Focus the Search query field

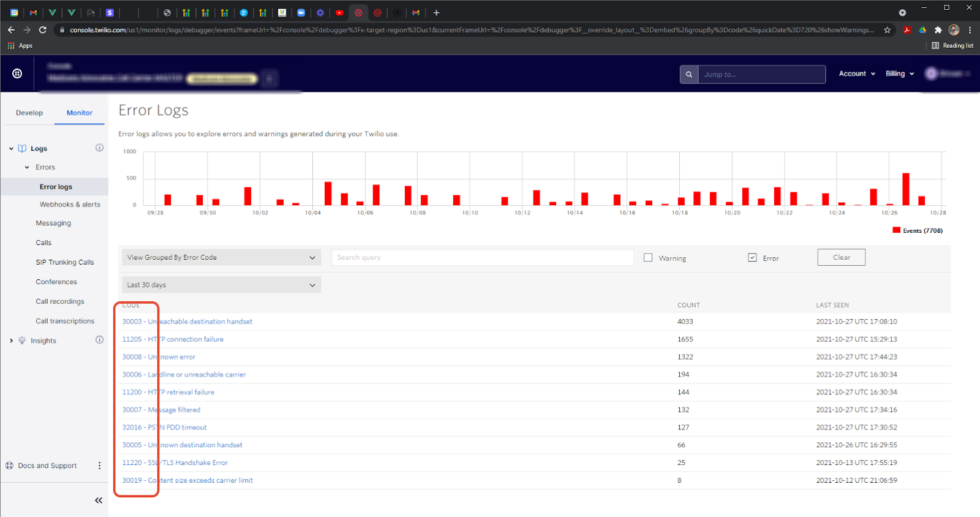point(483,257)
